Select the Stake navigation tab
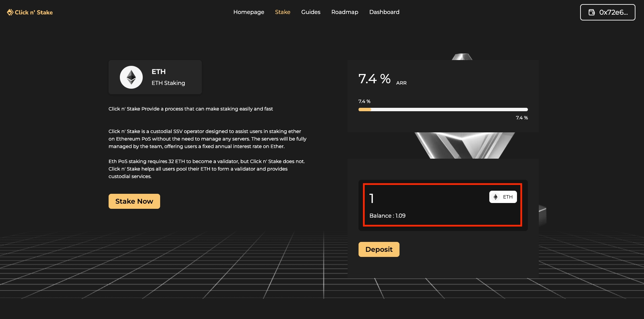Image resolution: width=644 pixels, height=319 pixels. point(282,12)
